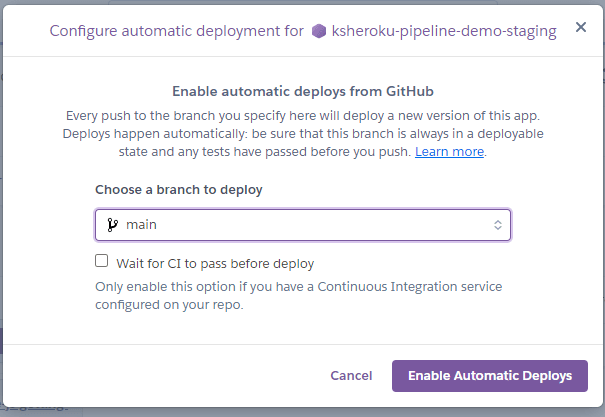Click the ksheroku-pipeline-demo-staging app name
The height and width of the screenshot is (417, 605).
[444, 31]
